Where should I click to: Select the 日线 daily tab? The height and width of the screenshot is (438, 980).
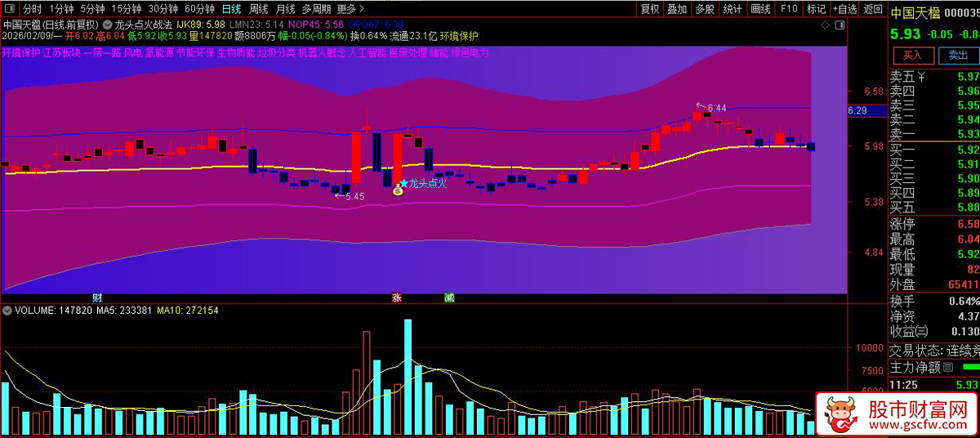tap(232, 9)
